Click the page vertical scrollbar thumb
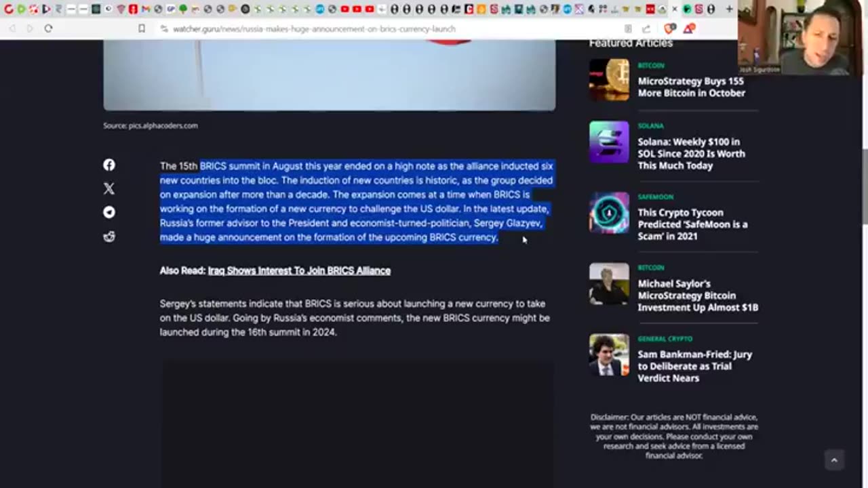 click(865, 185)
